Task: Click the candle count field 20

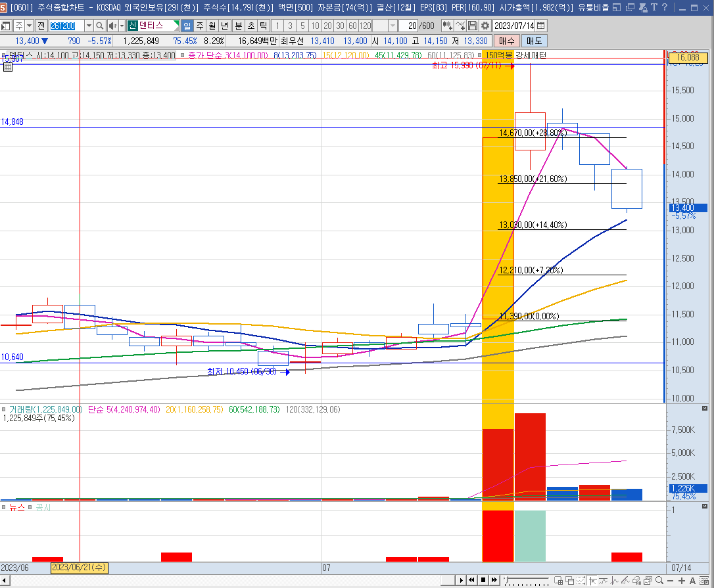Action: (x=408, y=26)
